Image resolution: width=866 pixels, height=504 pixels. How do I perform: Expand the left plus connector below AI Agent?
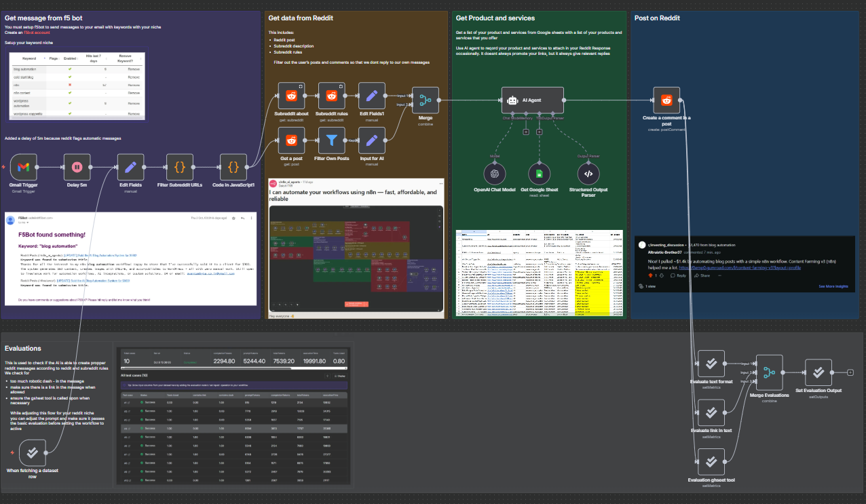[x=526, y=132]
